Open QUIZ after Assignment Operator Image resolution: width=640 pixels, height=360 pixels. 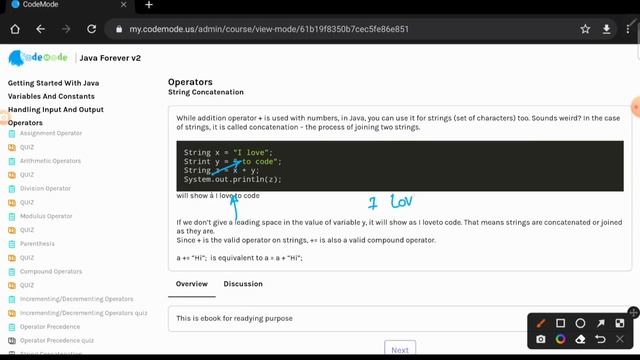click(27, 147)
